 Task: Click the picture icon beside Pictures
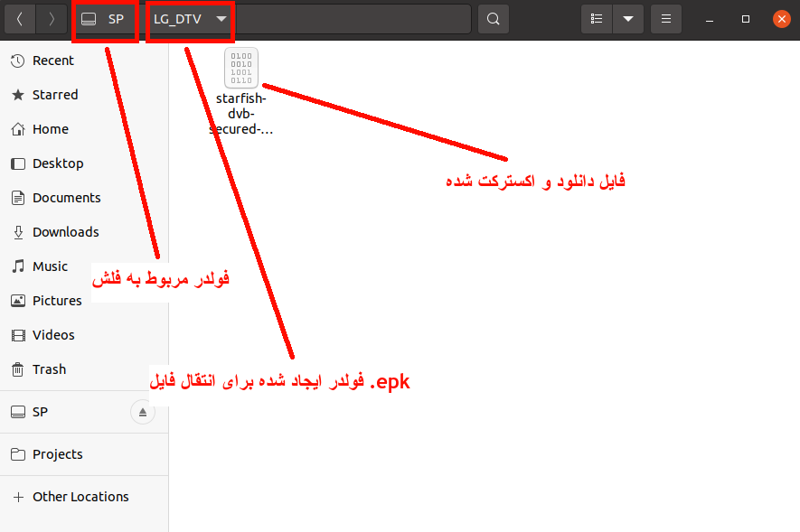click(x=18, y=301)
